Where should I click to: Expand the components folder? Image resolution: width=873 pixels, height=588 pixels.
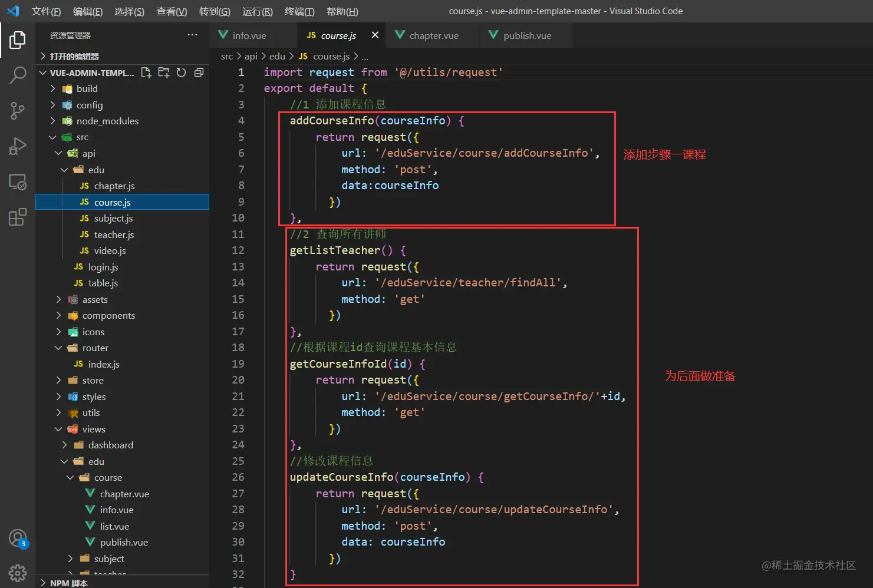click(122, 315)
